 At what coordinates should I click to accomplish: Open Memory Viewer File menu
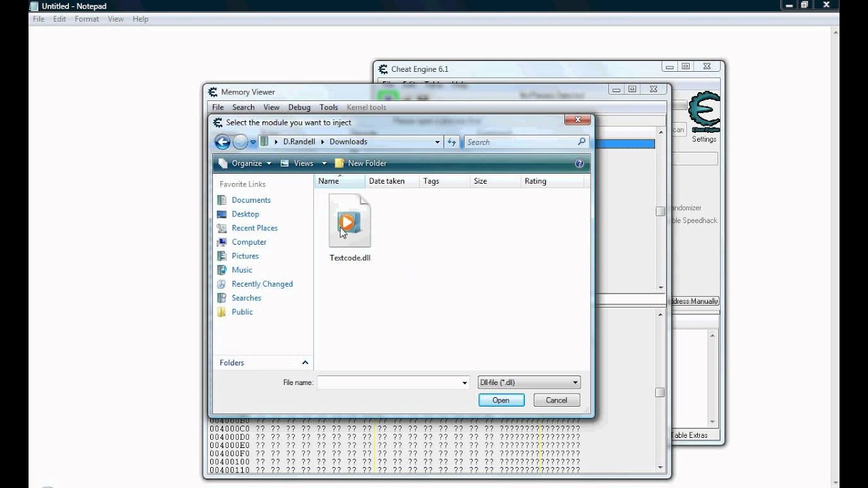pyautogui.click(x=218, y=107)
